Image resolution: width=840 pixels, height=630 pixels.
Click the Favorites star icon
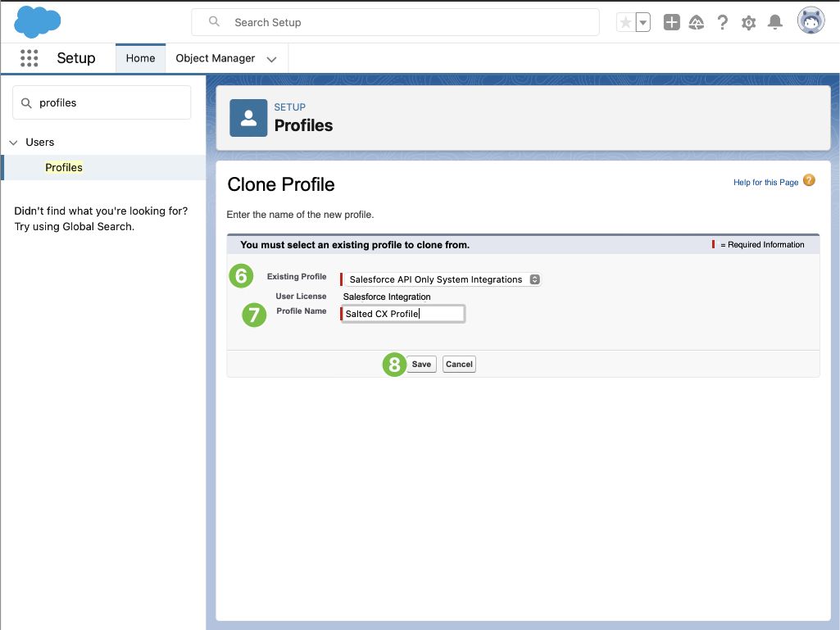click(x=625, y=23)
